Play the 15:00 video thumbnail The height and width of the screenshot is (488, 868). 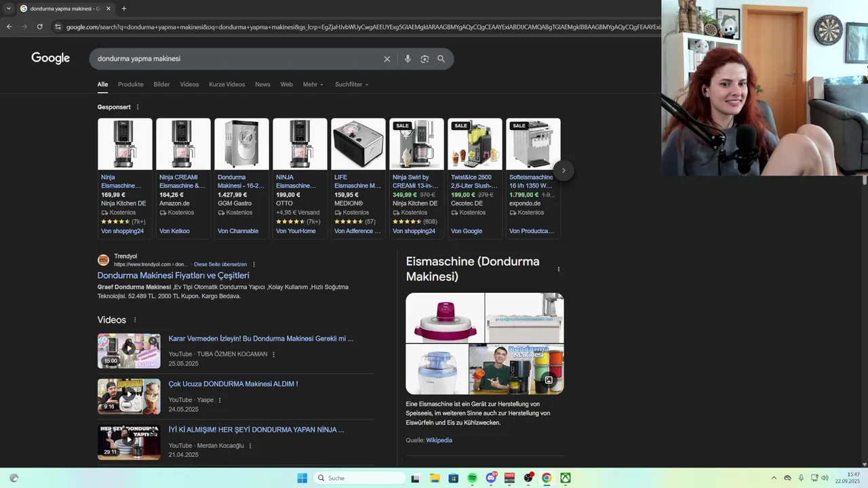tap(129, 350)
